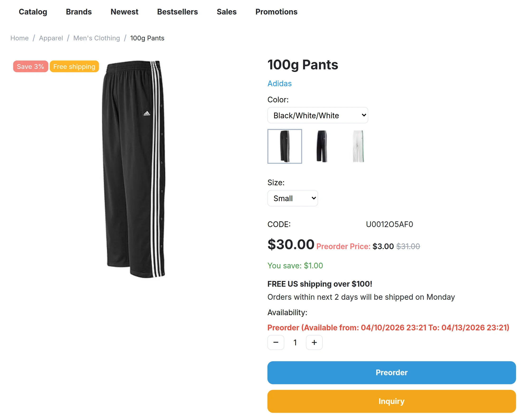Go to Home in breadcrumbs
The height and width of the screenshot is (418, 532).
(19, 38)
